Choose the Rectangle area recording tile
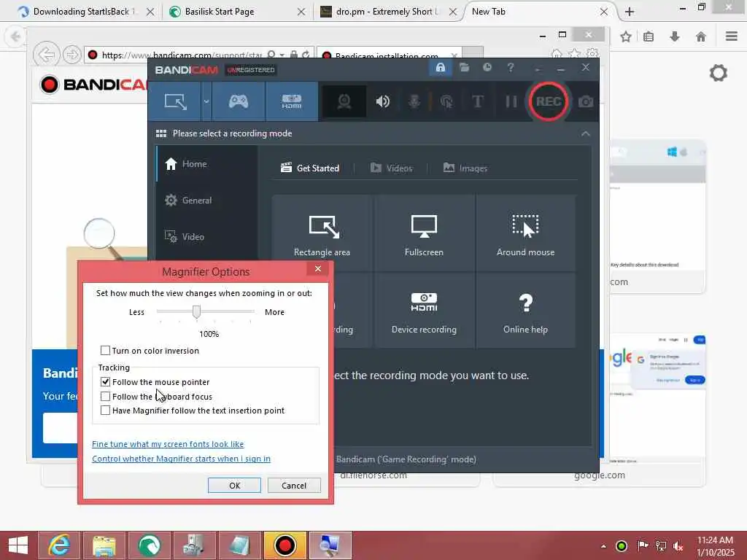 322,233
